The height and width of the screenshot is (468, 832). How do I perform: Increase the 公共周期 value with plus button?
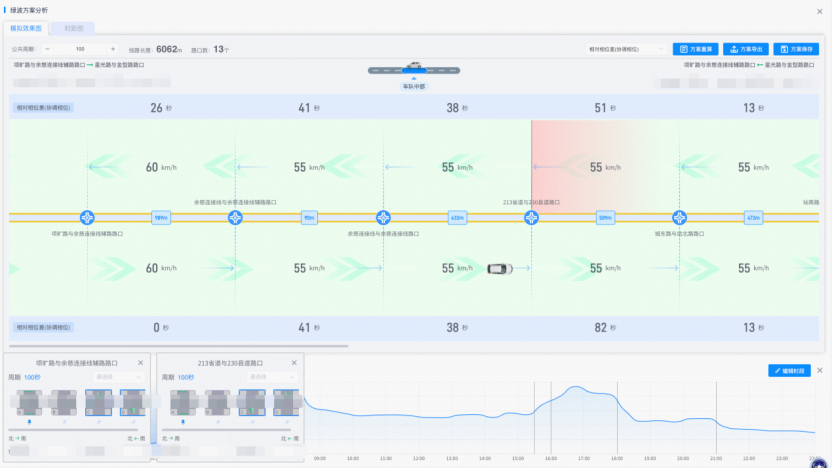coord(112,48)
